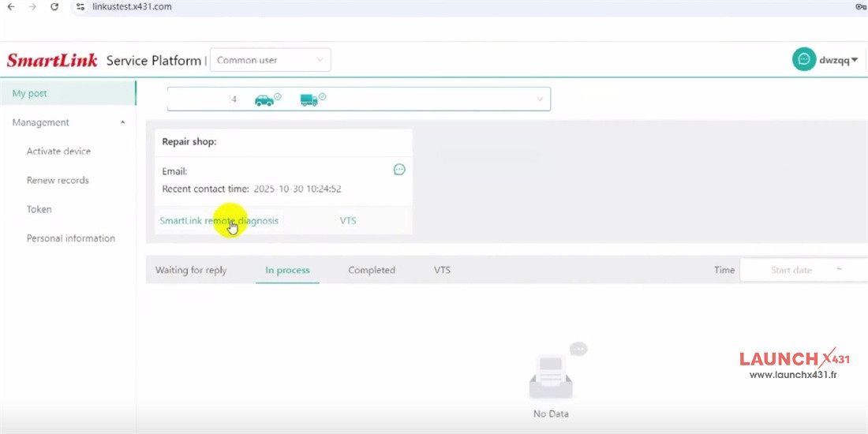The height and width of the screenshot is (434, 868).
Task: Open chat via message bubble in repair shop card
Action: pyautogui.click(x=399, y=170)
